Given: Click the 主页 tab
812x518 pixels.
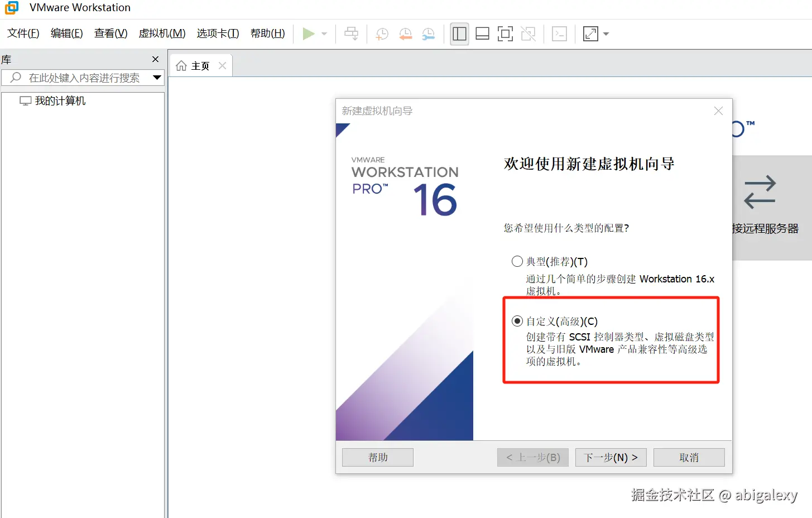Looking at the screenshot, I should coord(199,65).
